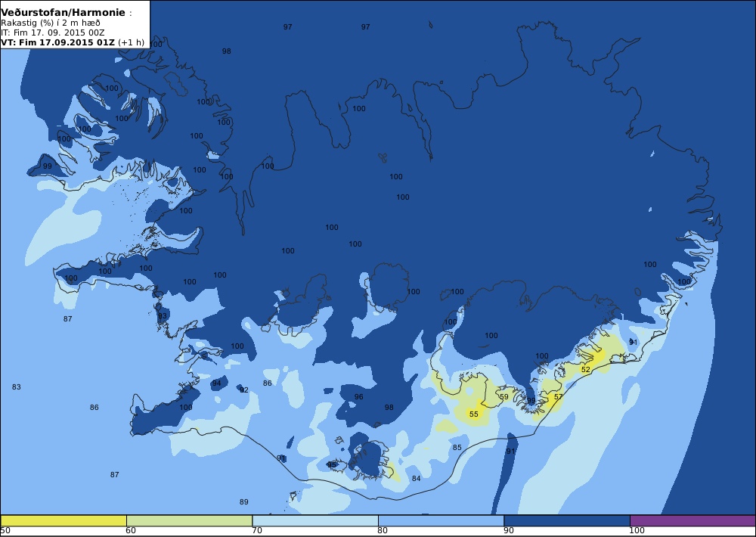Select the 'IT: Fim 17. 09. 2015 00Z' line
Viewport: 756px width, 537px height.
(x=53, y=33)
